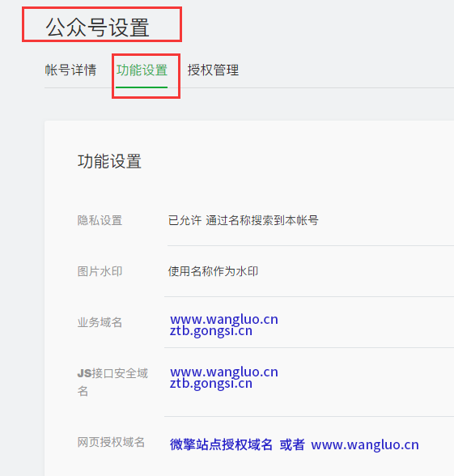454x476 pixels.
Task: Click the 使用名称作为水印 value text
Action: point(213,271)
